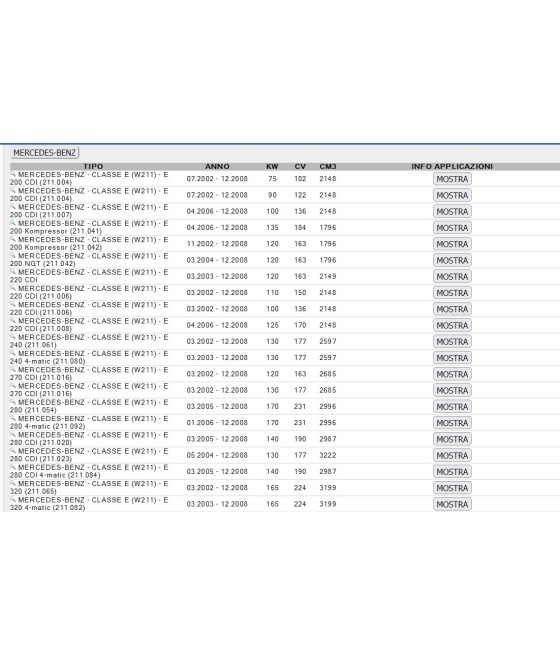Click MOSTRA for E 320 (211.065)
This screenshot has width=560, height=655.
pyautogui.click(x=452, y=488)
